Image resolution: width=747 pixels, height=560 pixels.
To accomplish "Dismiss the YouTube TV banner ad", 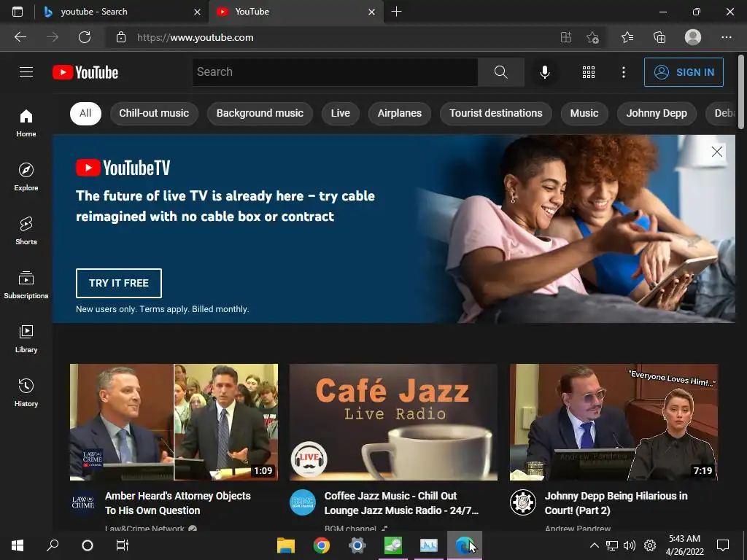I will click(716, 152).
